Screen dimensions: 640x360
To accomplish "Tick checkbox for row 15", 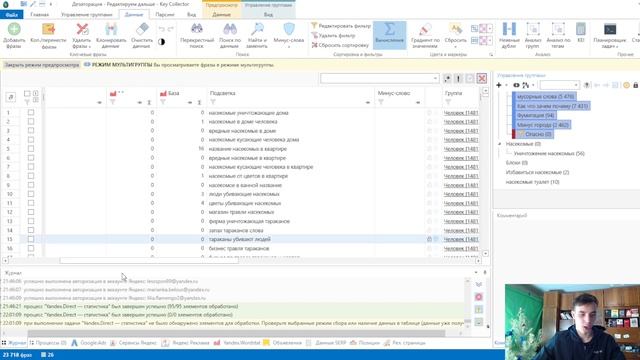I will [31, 239].
